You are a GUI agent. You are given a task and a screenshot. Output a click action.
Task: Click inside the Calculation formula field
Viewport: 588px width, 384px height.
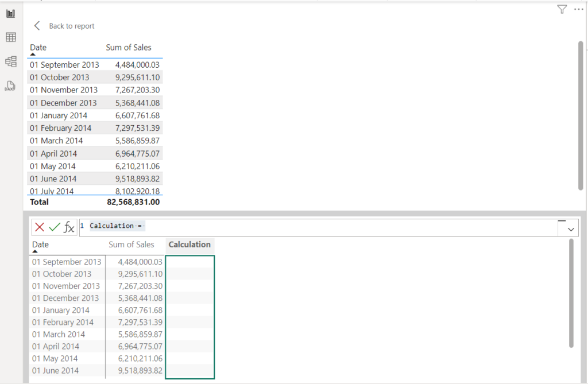[x=230, y=226]
